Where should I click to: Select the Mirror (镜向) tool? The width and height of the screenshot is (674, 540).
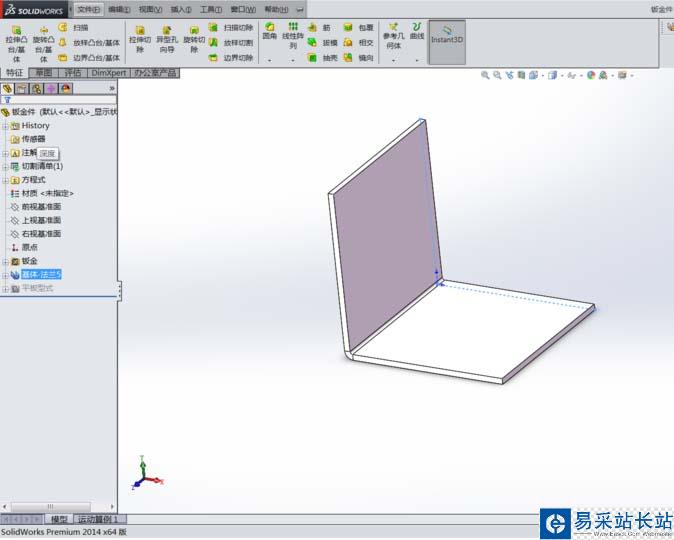click(358, 58)
